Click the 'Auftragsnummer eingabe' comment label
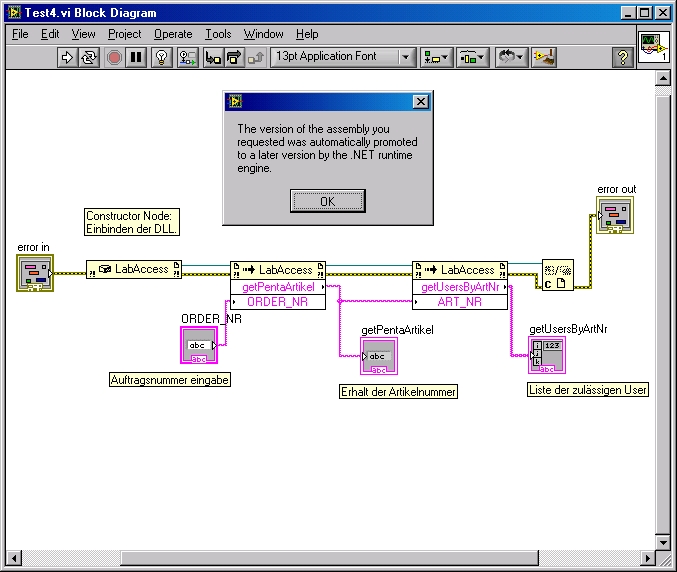The height and width of the screenshot is (572, 677). point(170,380)
